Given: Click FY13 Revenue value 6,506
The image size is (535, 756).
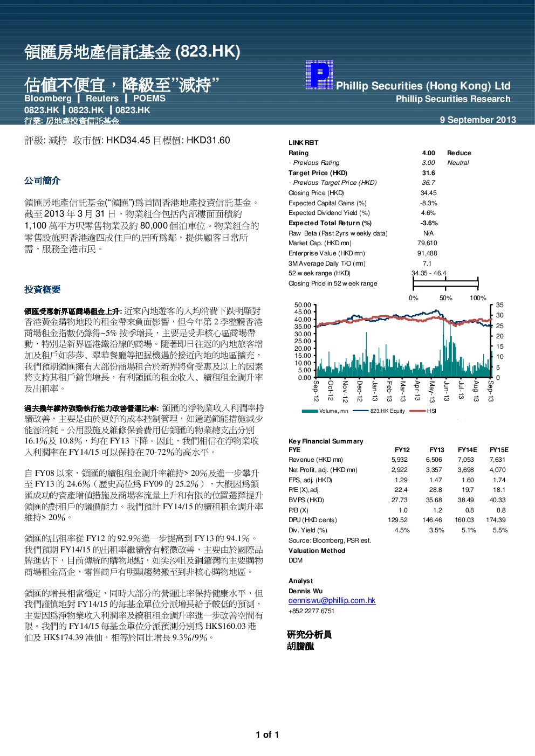Looking at the screenshot, I should pyautogui.click(x=434, y=460).
